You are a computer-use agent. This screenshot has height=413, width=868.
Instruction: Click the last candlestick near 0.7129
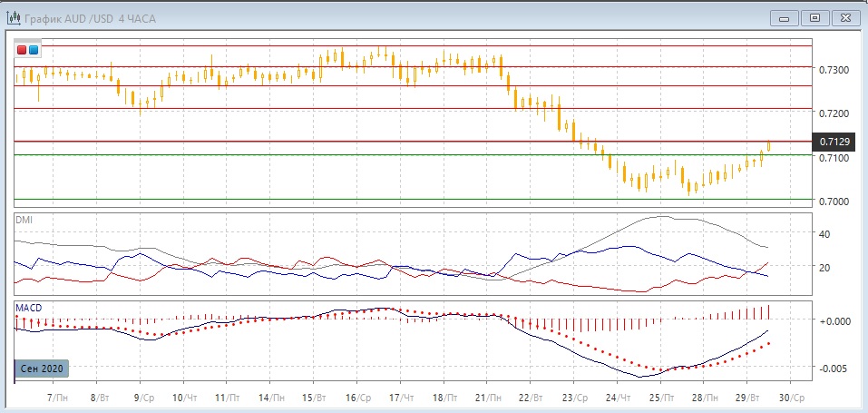[769, 145]
